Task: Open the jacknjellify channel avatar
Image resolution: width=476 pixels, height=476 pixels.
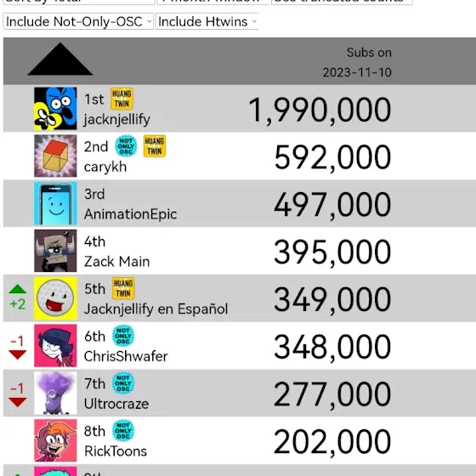Action: [55, 109]
